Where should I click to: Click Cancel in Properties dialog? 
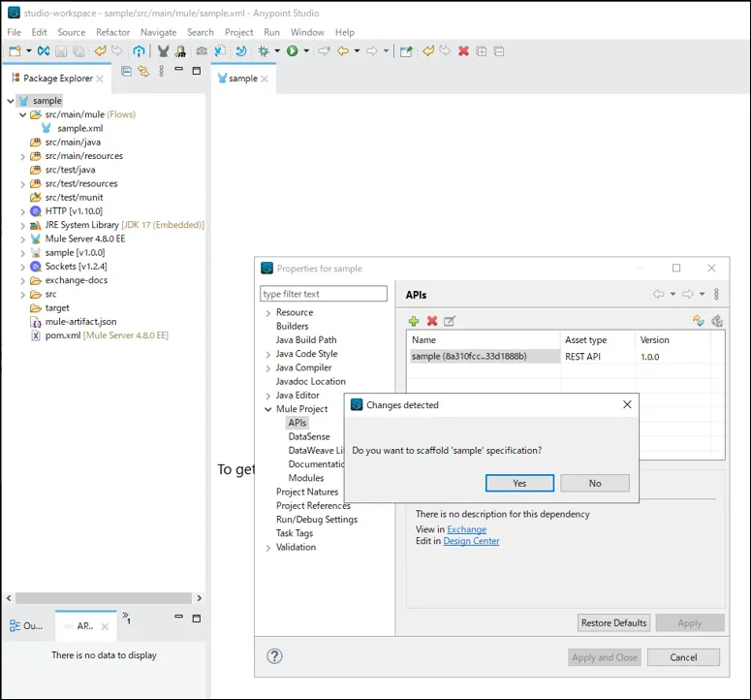(683, 657)
